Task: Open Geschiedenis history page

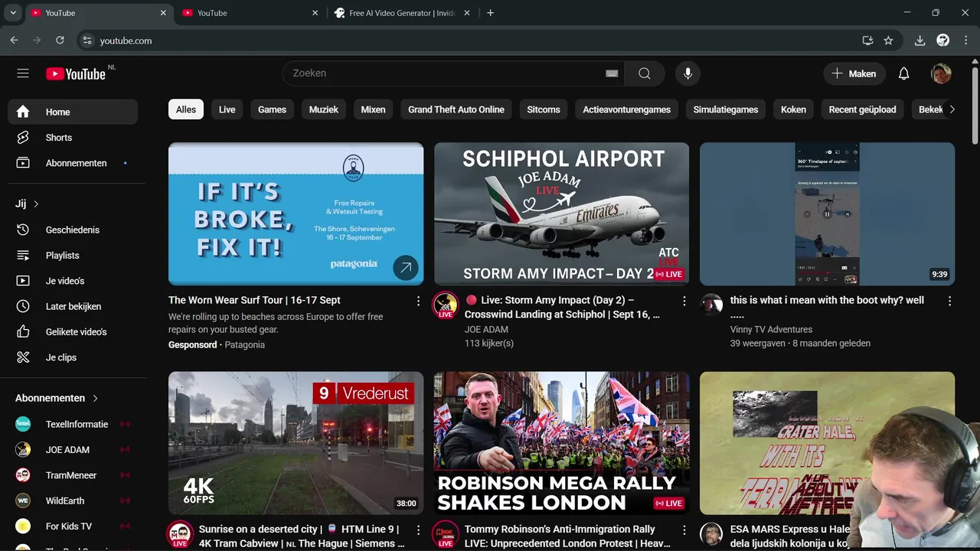Action: (x=73, y=230)
